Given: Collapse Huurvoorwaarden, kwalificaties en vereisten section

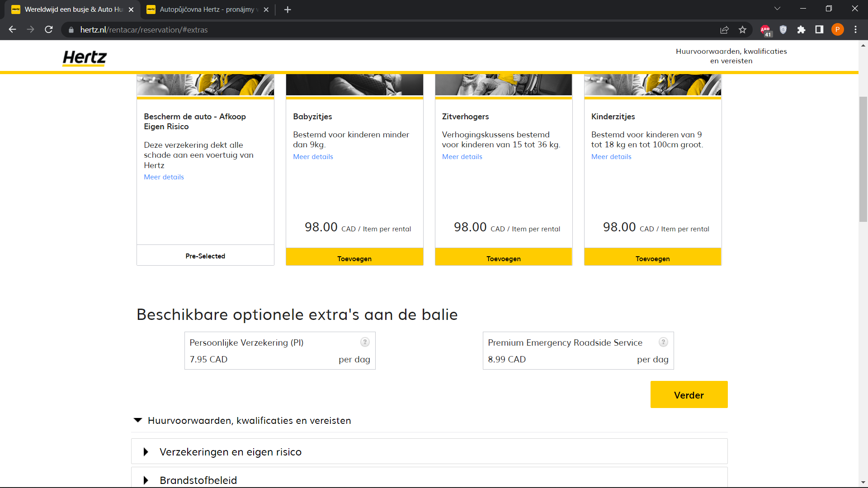Looking at the screenshot, I should (x=138, y=420).
